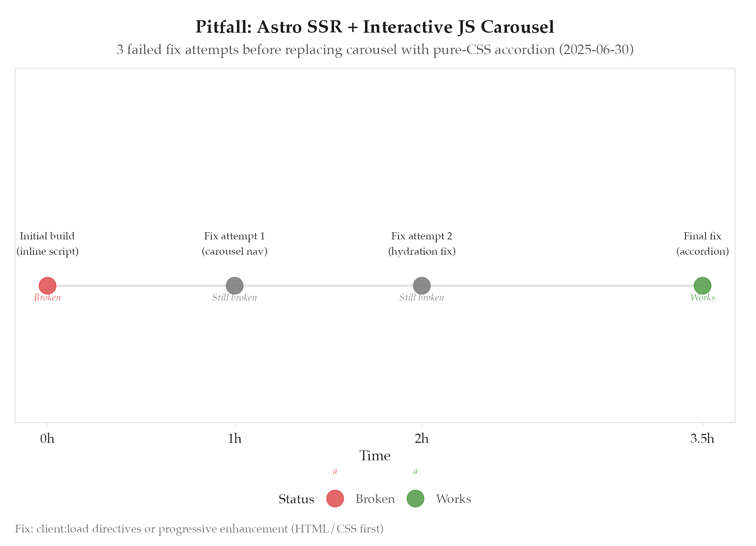
Task: Click the "Initial build (inline script)" annotation
Action: click(x=47, y=244)
